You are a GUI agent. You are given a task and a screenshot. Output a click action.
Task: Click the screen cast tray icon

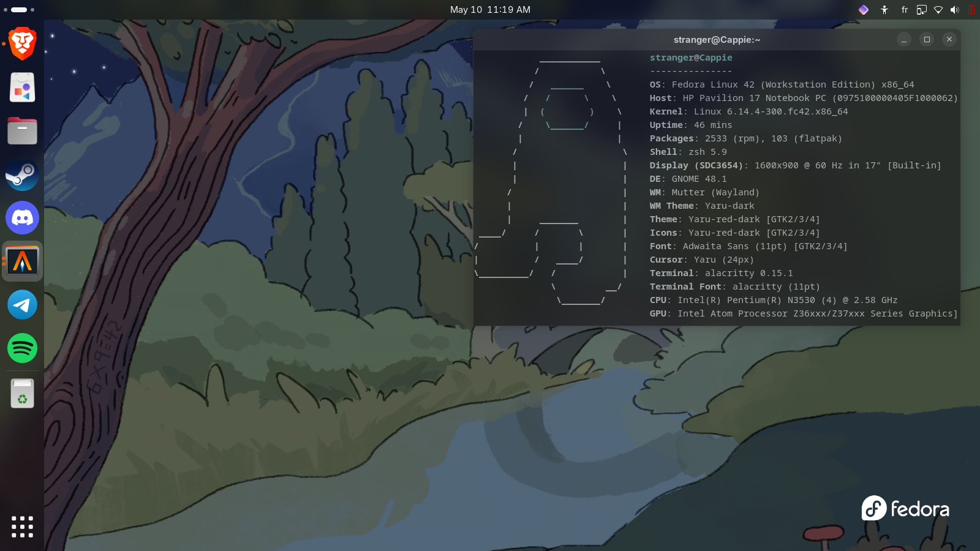coord(921,10)
